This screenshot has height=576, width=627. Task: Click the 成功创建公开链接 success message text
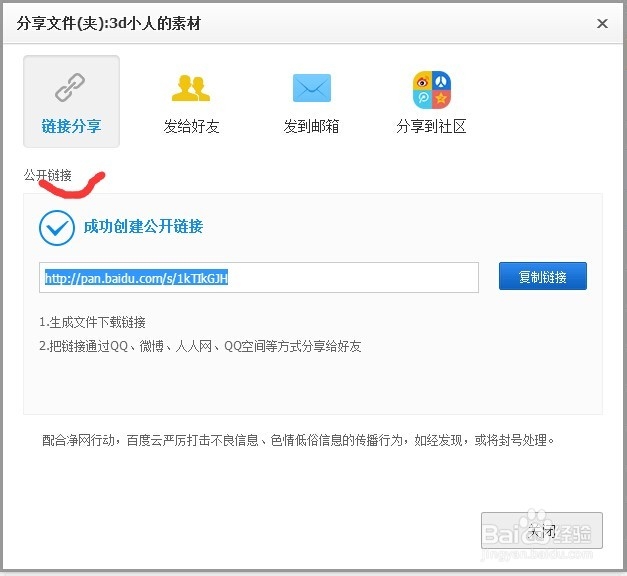pyautogui.click(x=143, y=226)
